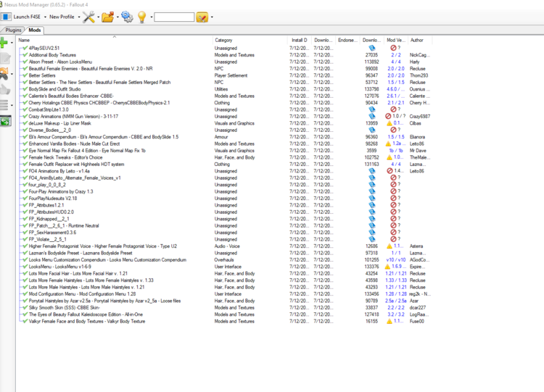Open dropdown arrow beside gamepad deactivate icon
Viewport: 544px width, 392px height.
tap(12, 74)
